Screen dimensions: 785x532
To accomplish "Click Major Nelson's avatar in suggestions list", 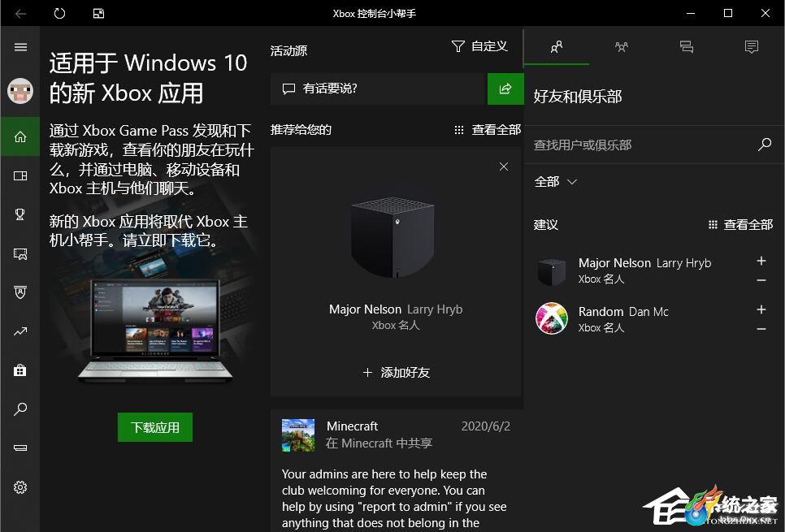I will coord(552,270).
